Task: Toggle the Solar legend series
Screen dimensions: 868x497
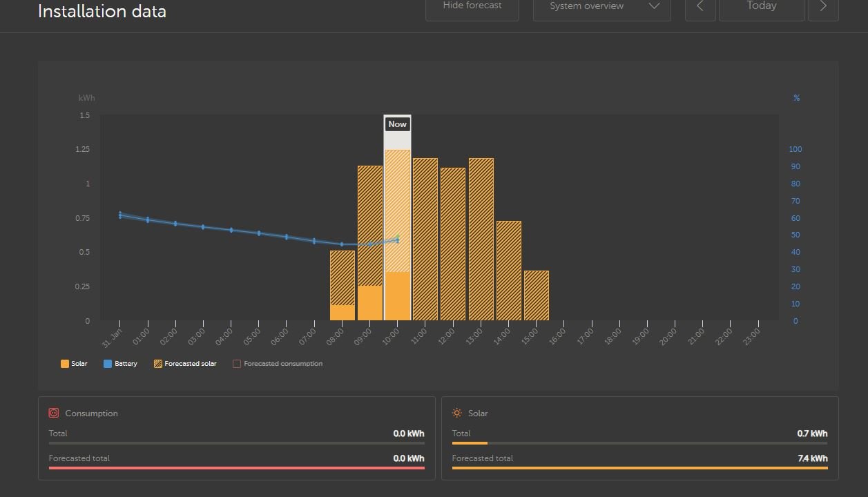Action: tap(74, 364)
